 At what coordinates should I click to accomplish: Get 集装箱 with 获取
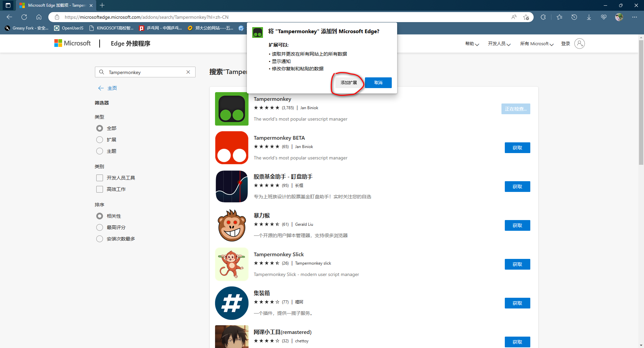[518, 303]
